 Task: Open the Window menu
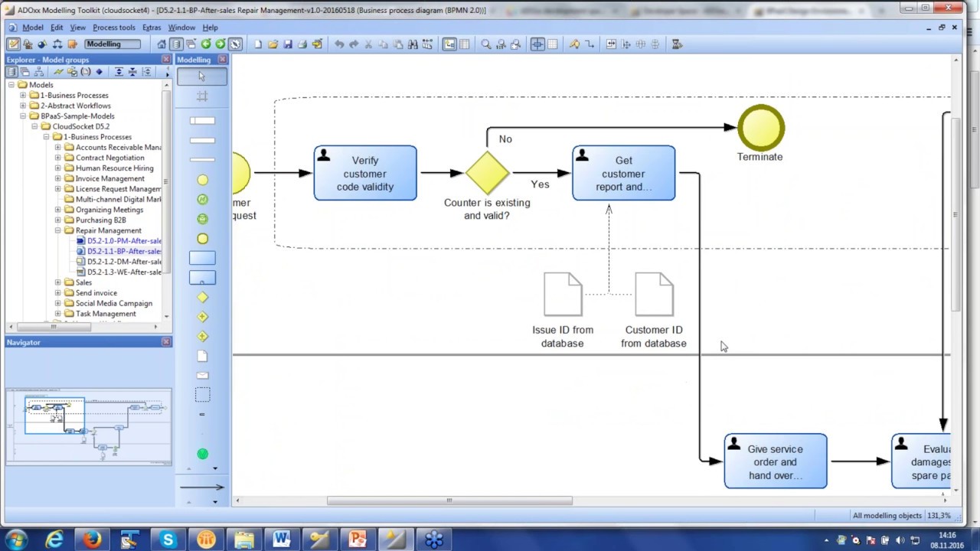[181, 28]
